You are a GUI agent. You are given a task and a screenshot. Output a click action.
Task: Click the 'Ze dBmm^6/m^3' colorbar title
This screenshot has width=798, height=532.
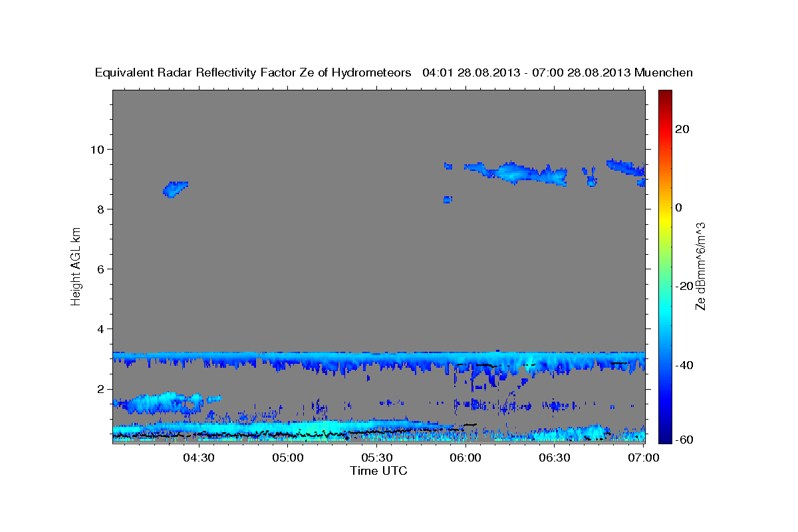700,266
